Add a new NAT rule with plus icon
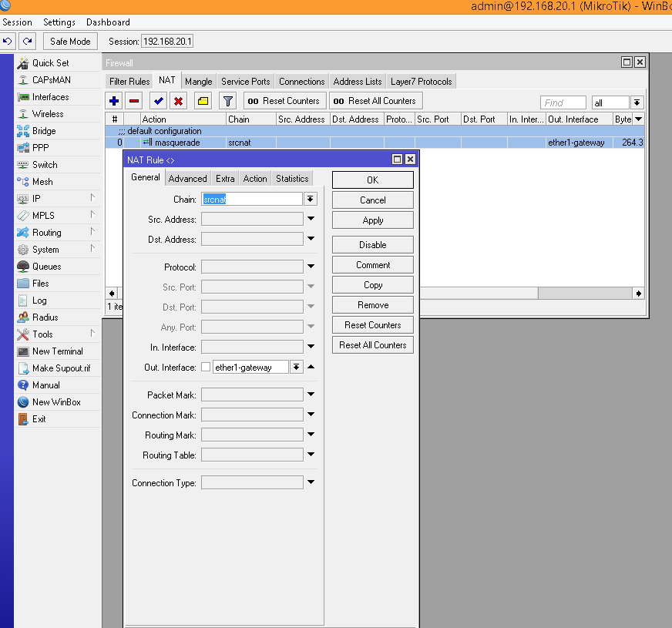The image size is (672, 628). [114, 101]
